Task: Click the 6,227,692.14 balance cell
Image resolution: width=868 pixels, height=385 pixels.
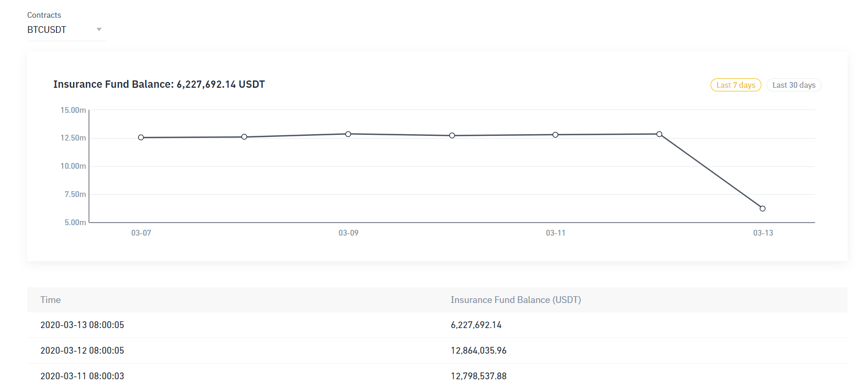Action: click(x=476, y=325)
